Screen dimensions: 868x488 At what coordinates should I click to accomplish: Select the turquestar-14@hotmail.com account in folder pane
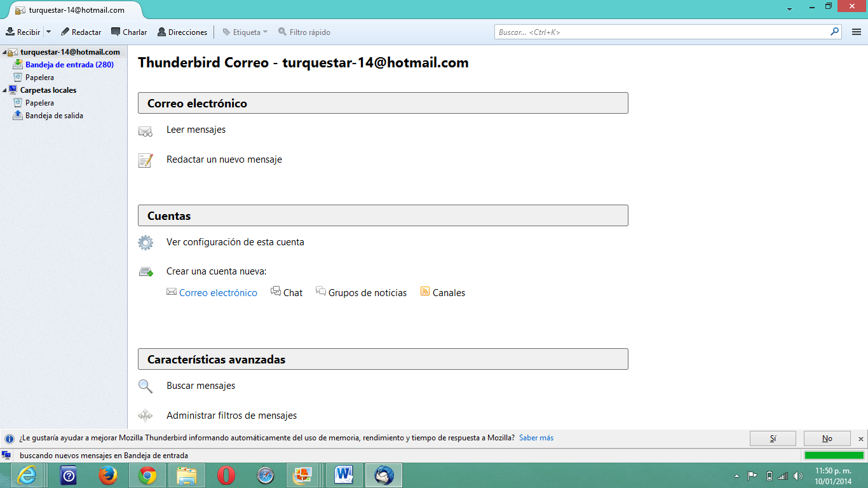pos(70,52)
